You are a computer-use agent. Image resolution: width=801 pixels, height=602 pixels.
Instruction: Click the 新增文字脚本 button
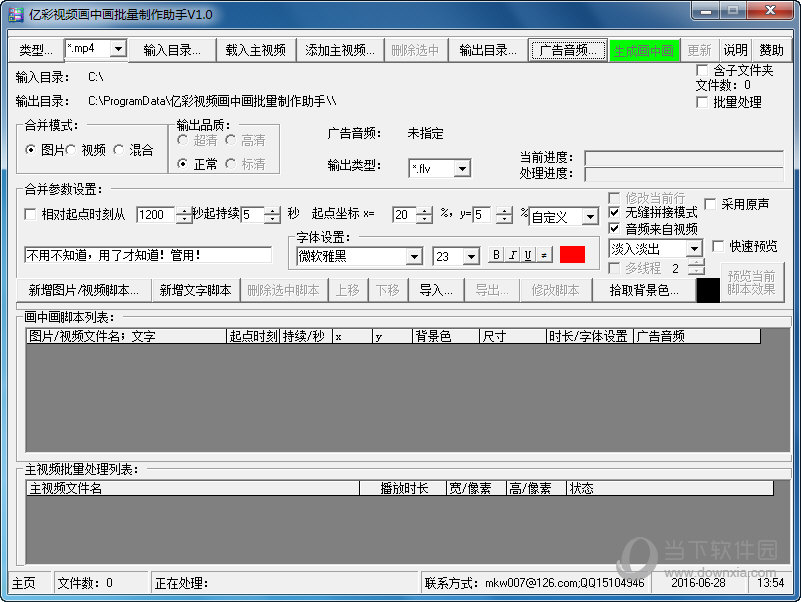point(196,290)
